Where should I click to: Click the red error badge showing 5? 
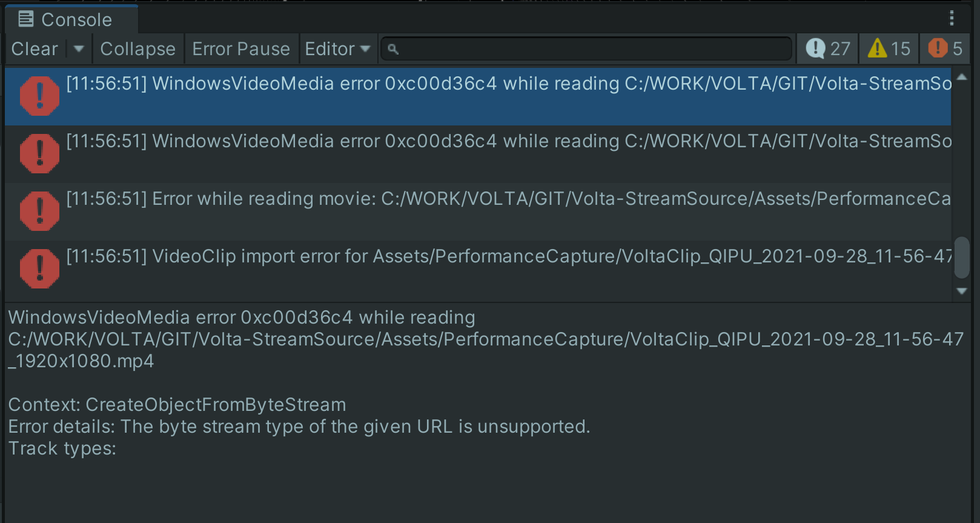[945, 48]
